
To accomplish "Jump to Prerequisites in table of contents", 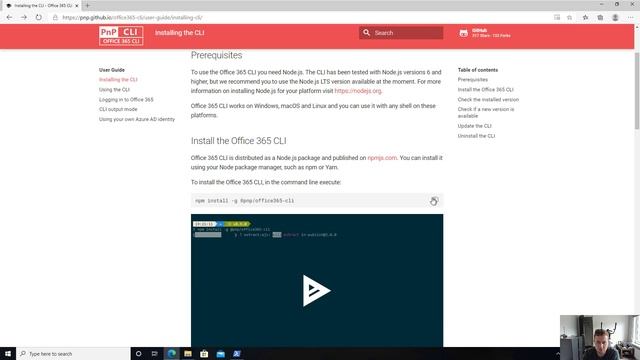I will 473,80.
